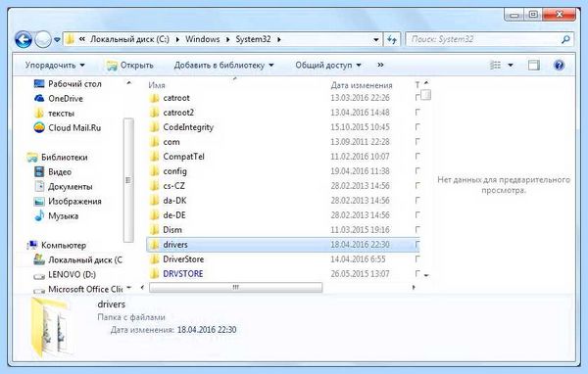Viewport: 588px width, 374px height.
Task: Select the CodeIntegrity folder
Action: (188, 127)
